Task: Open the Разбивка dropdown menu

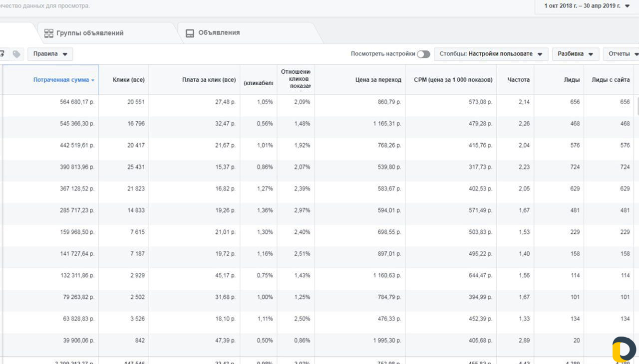Action: (x=575, y=54)
